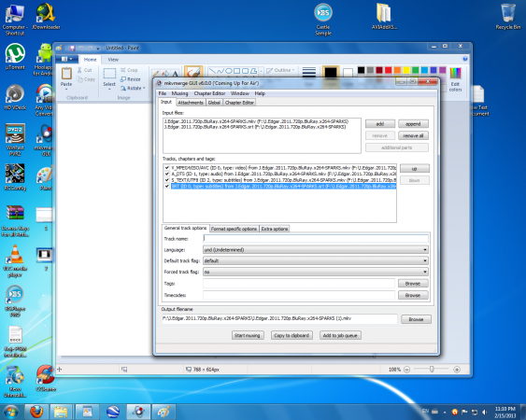Click the Paste icon in Paint
Viewport: 526px width, 420px height.
coord(66,74)
